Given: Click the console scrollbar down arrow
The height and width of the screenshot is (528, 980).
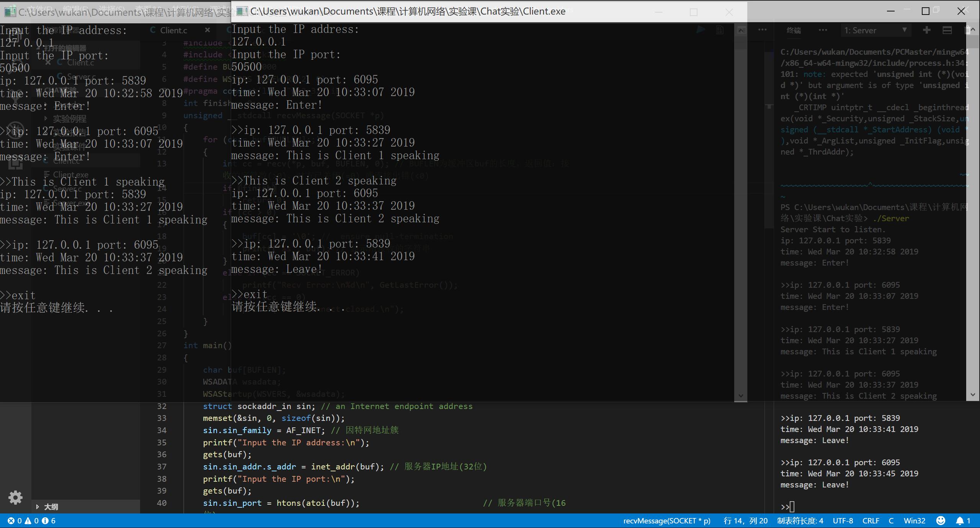Looking at the screenshot, I should [740, 396].
